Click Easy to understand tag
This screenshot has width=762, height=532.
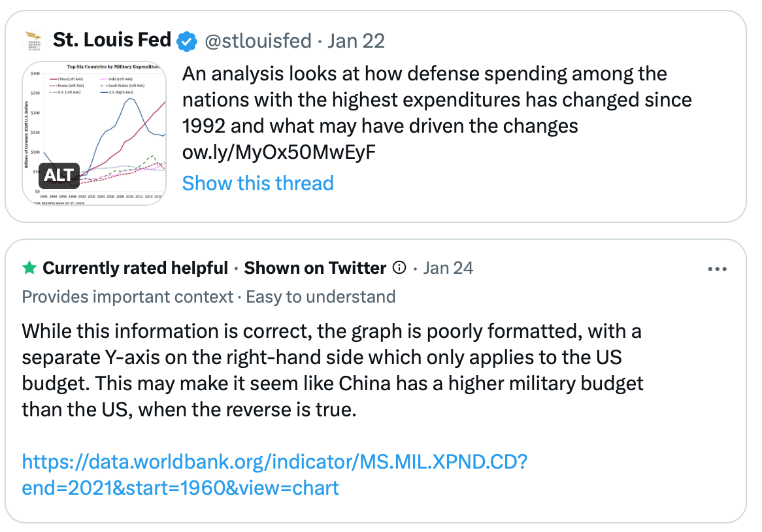[x=320, y=297]
